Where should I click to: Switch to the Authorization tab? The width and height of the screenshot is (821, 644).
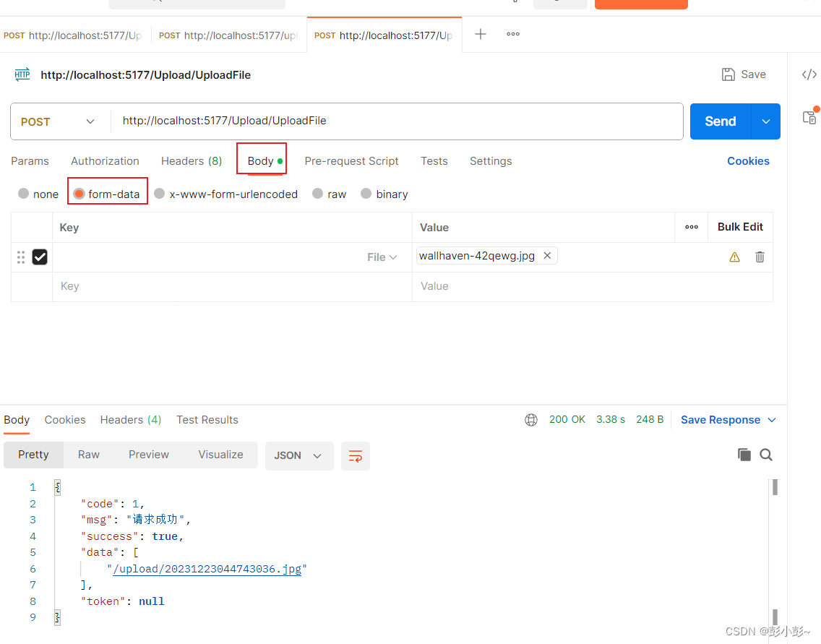point(106,161)
